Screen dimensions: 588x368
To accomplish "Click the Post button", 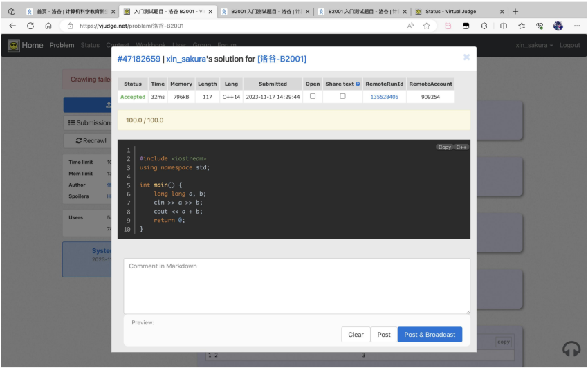I will 384,335.
